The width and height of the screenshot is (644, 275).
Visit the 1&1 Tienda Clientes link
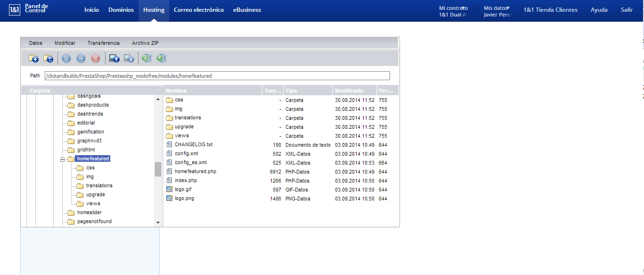coord(550,10)
